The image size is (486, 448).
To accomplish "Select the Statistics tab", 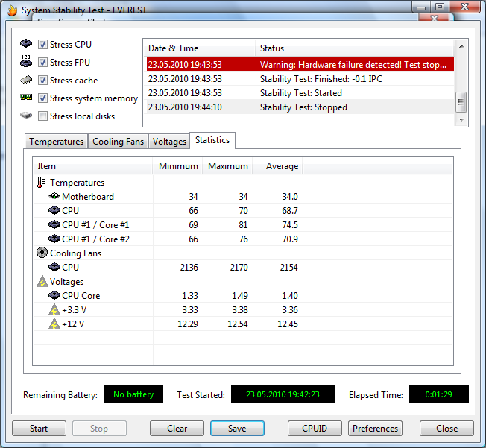I will point(212,140).
